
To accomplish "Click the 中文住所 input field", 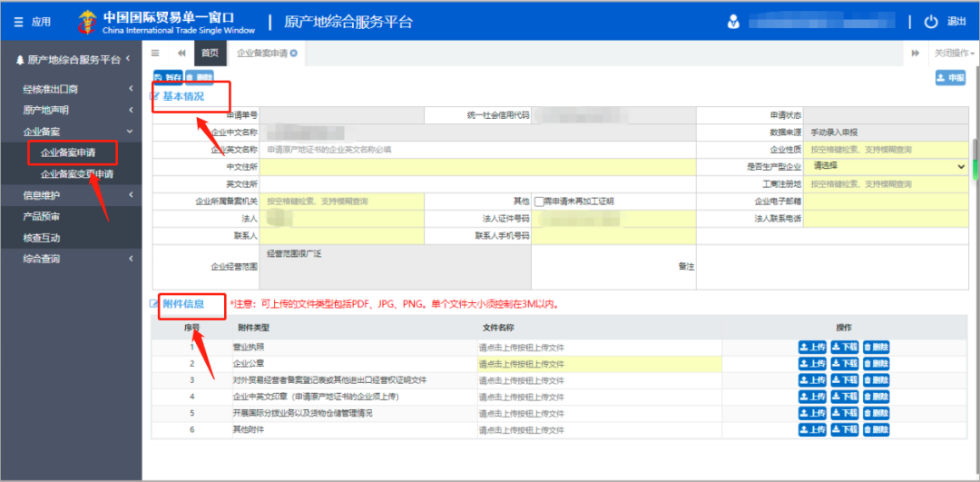I will [x=477, y=167].
